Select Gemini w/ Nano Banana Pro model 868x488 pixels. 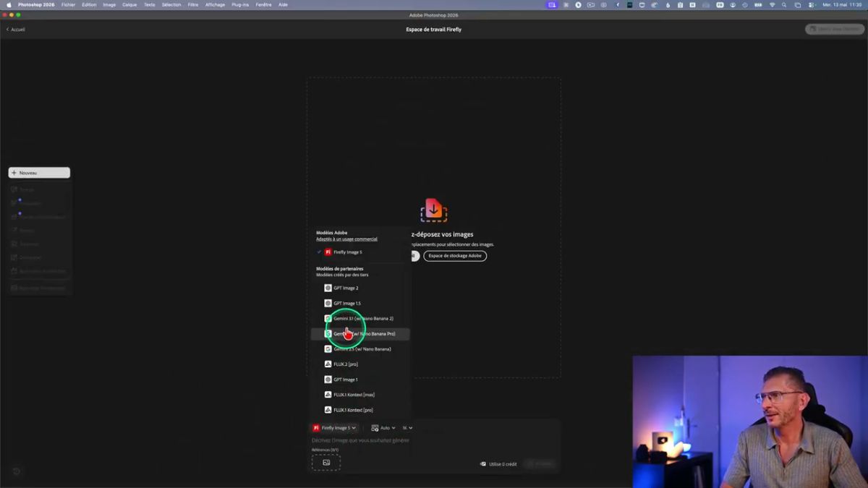pyautogui.click(x=360, y=334)
